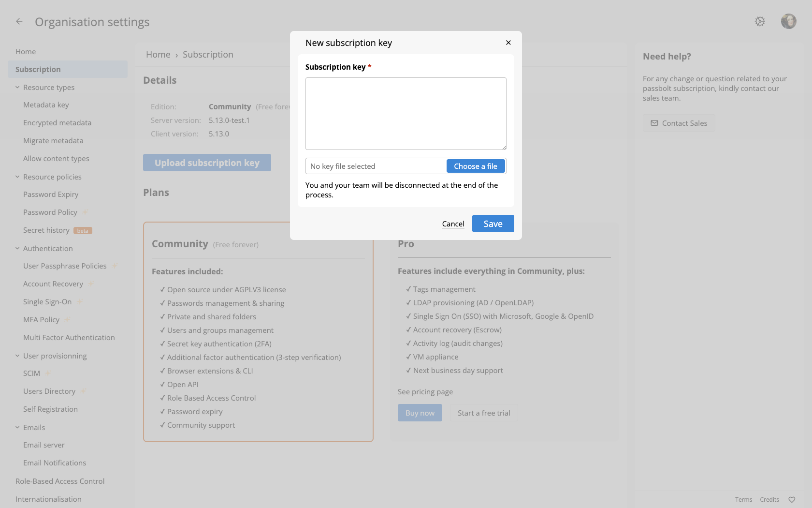Open the Credits footer link
The width and height of the screenshot is (812, 508).
pos(769,500)
